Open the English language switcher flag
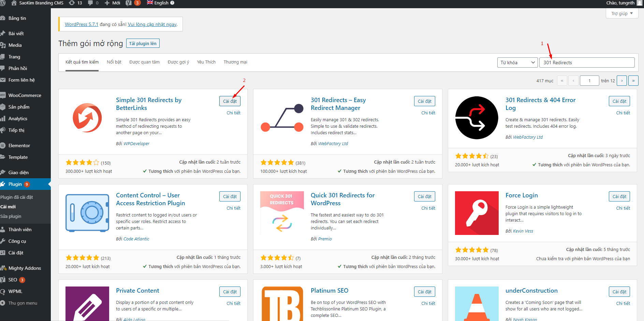 coord(150,3)
